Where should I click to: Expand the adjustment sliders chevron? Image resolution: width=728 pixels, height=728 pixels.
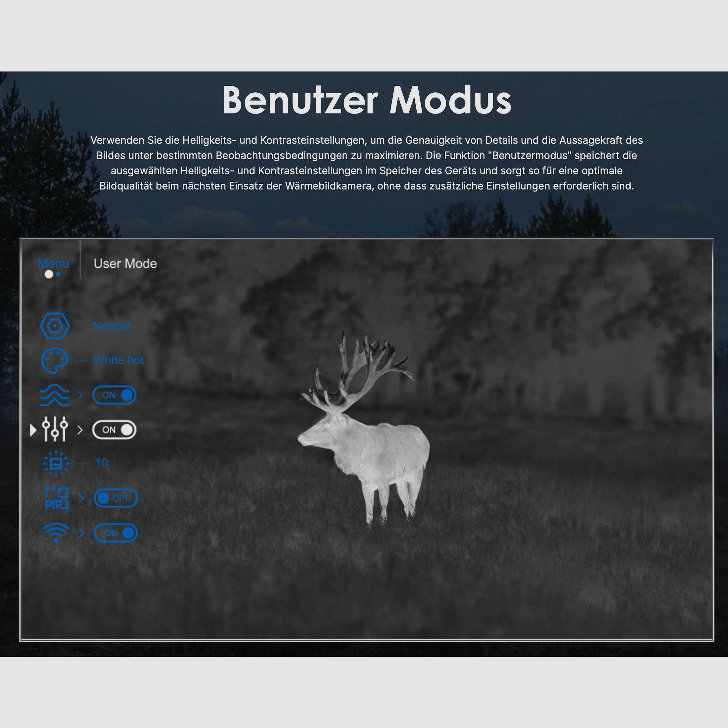pos(80,429)
